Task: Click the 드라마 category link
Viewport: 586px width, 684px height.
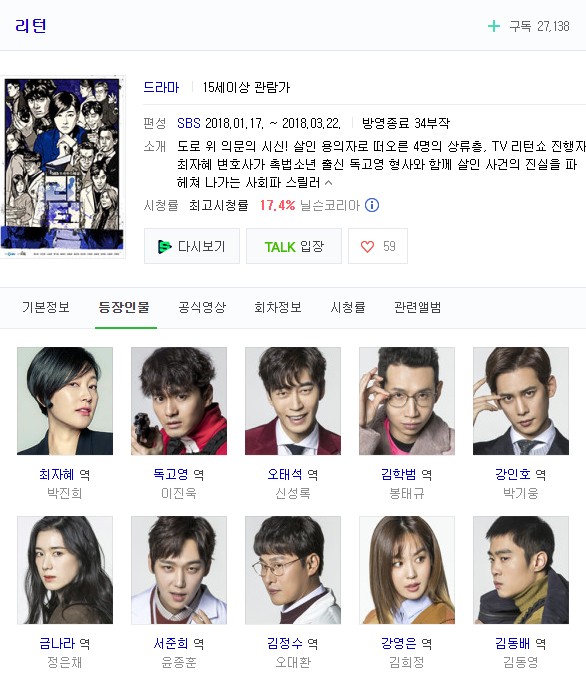Action: [x=161, y=87]
